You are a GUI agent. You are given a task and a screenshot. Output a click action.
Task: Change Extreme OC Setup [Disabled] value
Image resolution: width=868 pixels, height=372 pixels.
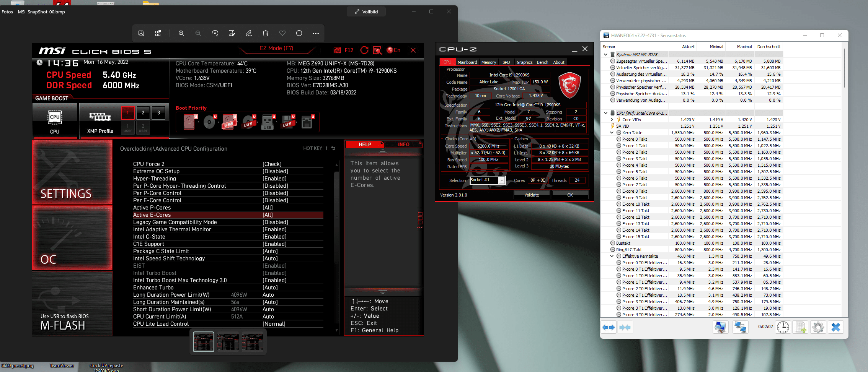[x=275, y=171]
